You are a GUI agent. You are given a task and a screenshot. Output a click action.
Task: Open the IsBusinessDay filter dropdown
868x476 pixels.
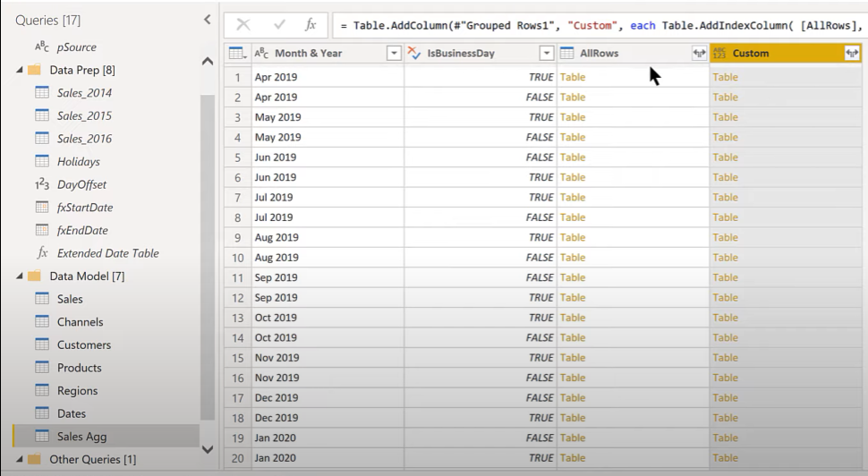(547, 53)
